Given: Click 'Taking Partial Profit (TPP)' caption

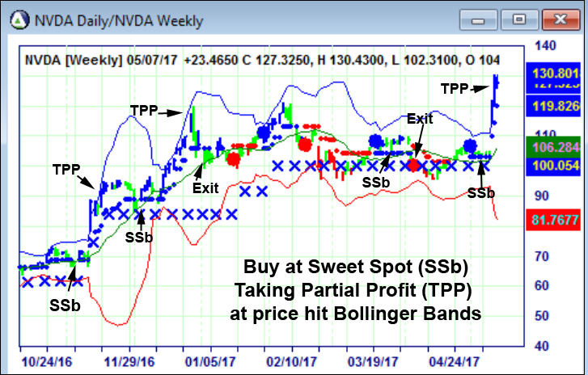Looking at the screenshot, I should (x=353, y=290).
